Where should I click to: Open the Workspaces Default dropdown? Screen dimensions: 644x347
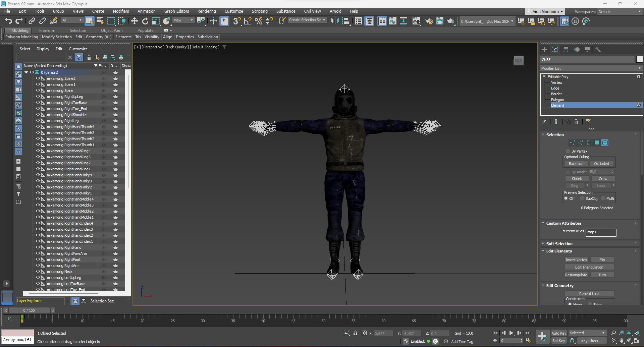620,12
